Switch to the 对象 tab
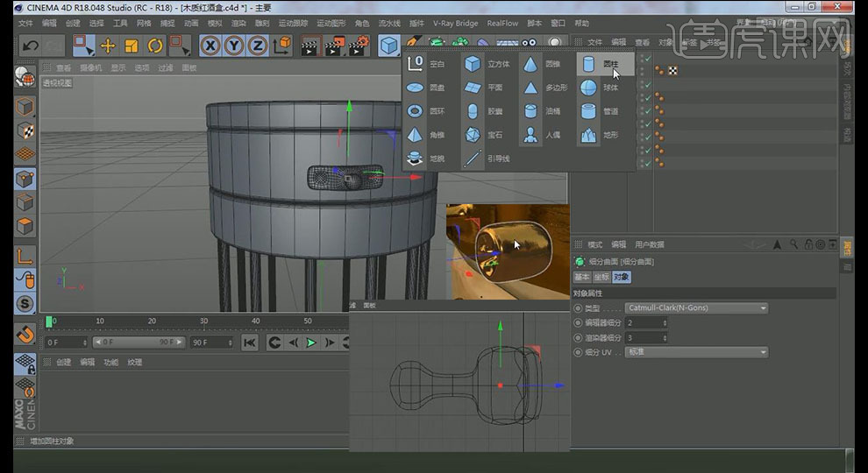This screenshot has height=473, width=868. 621,277
